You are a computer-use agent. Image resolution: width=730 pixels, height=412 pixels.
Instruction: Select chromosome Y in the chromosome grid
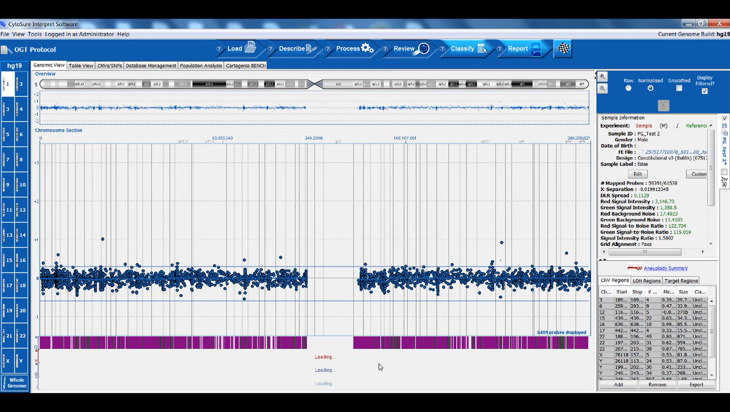21,361
